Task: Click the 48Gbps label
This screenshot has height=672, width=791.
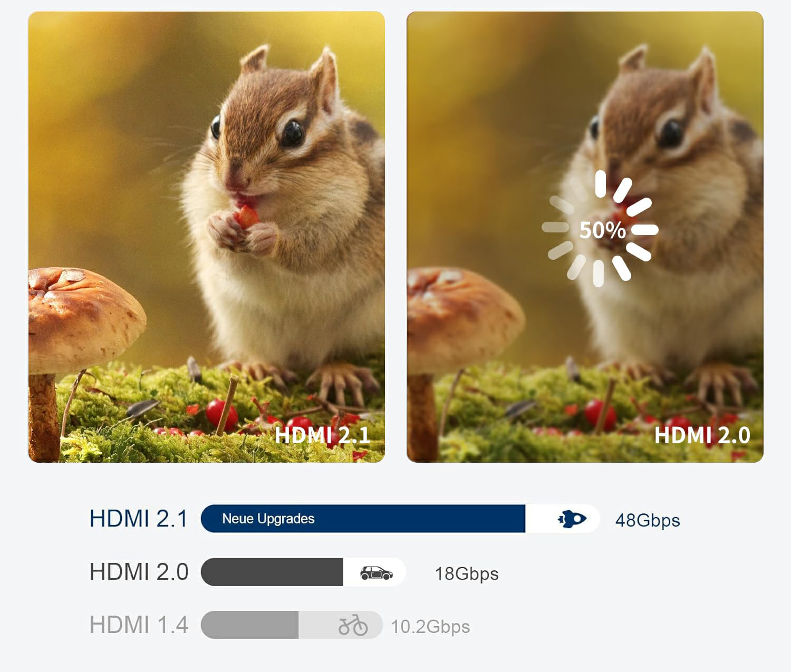Action: (x=648, y=521)
